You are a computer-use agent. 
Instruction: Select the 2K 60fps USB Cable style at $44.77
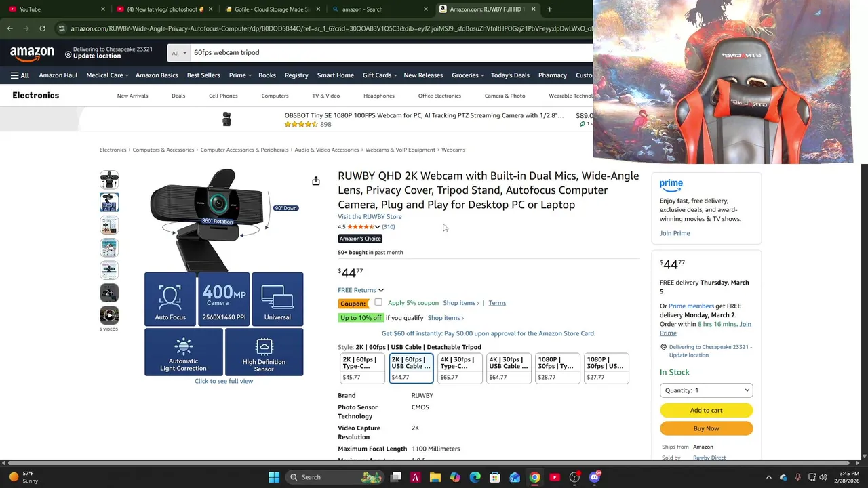click(411, 368)
